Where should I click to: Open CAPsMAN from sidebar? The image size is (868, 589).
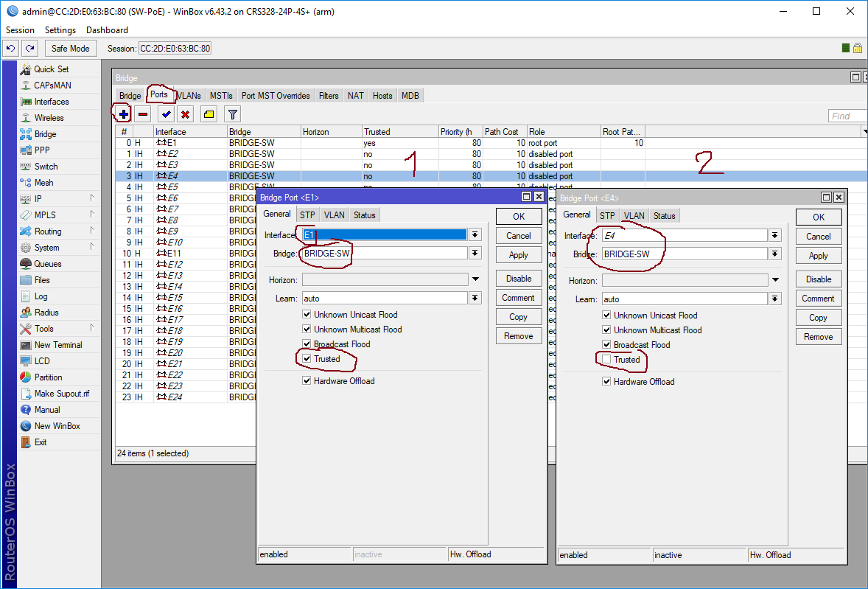pyautogui.click(x=52, y=86)
